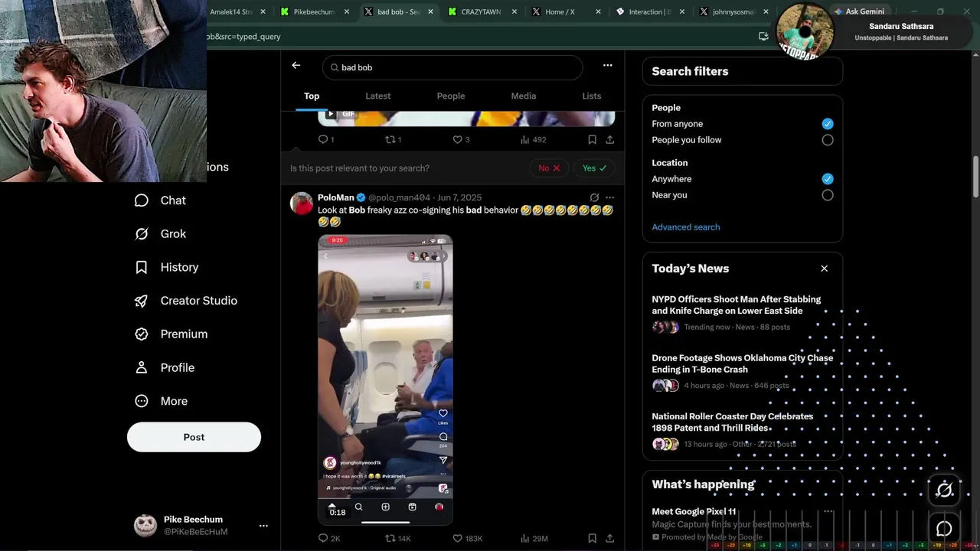Open History from the left sidebar
The width and height of the screenshot is (980, 551).
coord(167,267)
